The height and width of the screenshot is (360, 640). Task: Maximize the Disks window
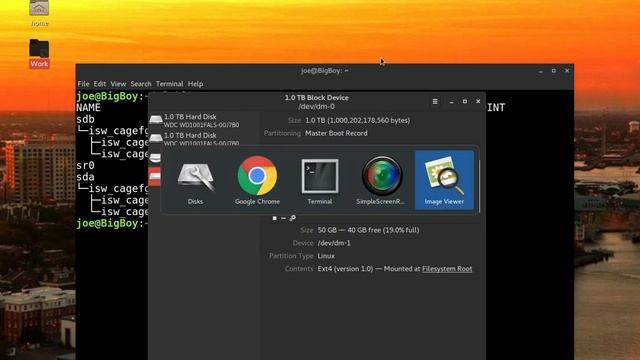[464, 101]
